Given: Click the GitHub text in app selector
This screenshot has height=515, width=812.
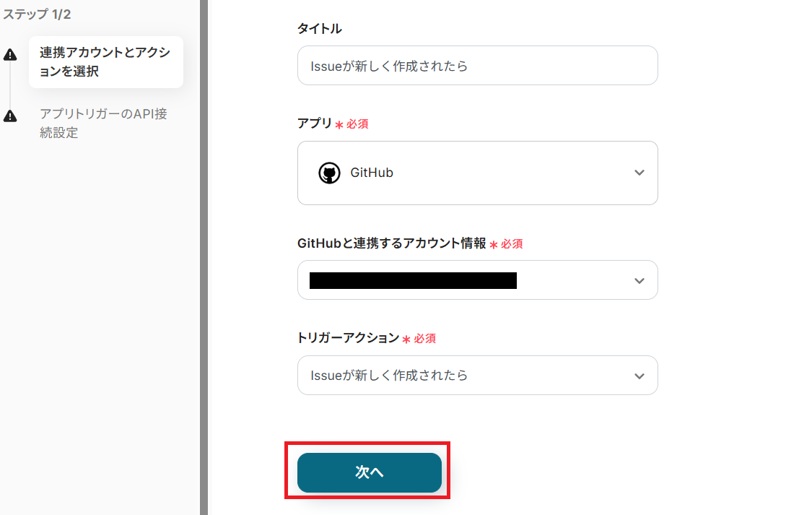Looking at the screenshot, I should [x=372, y=173].
